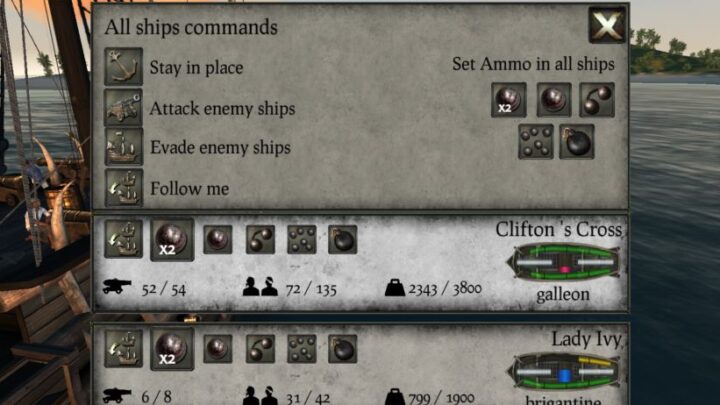Set chain shot ammo for all ships
This screenshot has width=720, height=405.
tap(596, 100)
